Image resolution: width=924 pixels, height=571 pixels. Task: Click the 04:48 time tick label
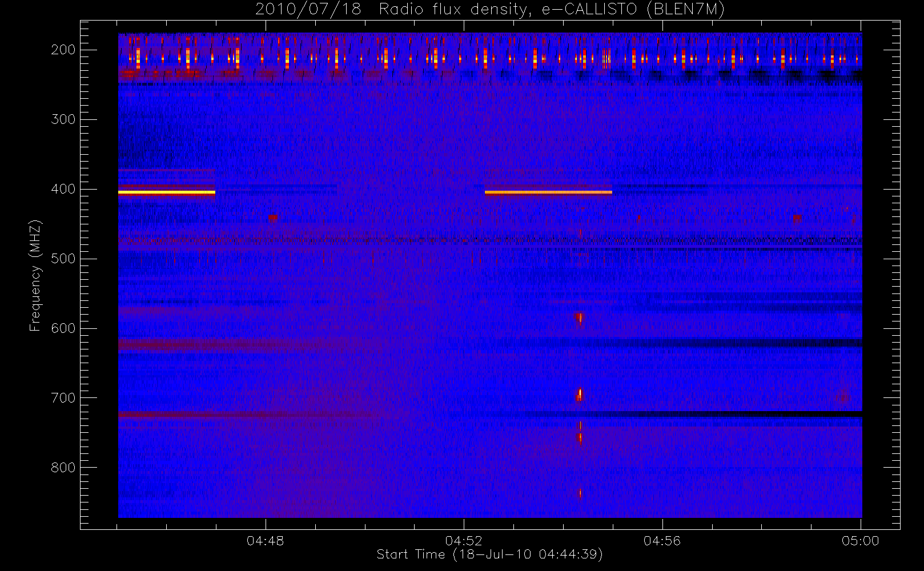coord(266,540)
